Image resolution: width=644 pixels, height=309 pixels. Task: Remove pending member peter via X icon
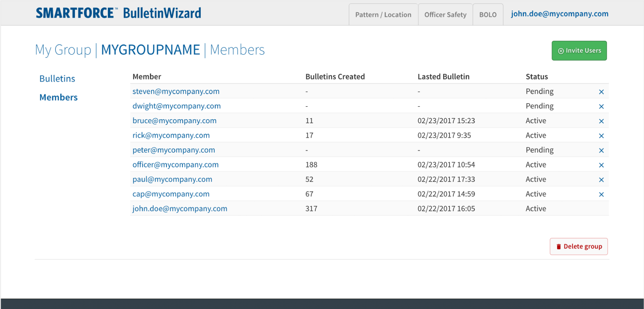click(x=601, y=151)
